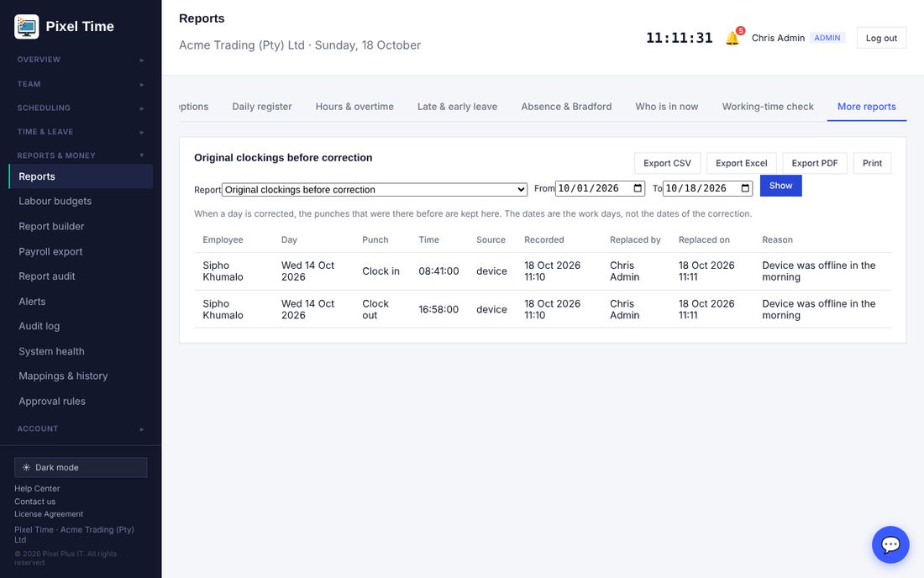924x578 pixels.
Task: Toggle Dark mode
Action: click(81, 467)
